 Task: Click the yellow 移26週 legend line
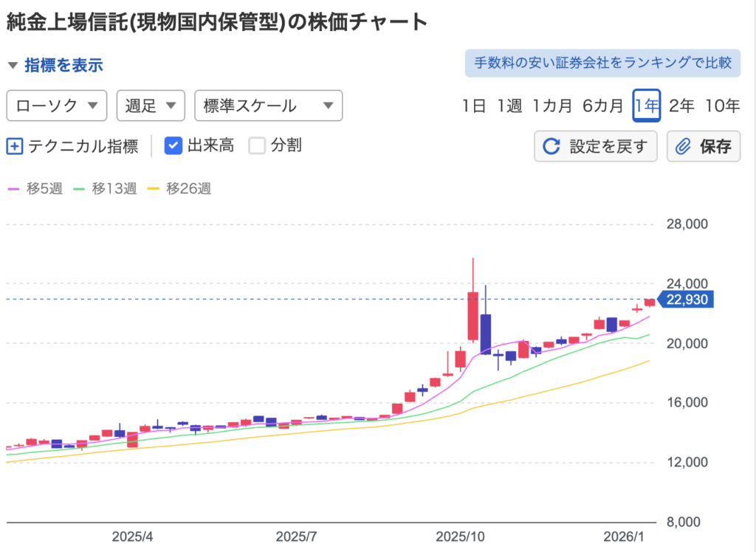[x=154, y=189]
